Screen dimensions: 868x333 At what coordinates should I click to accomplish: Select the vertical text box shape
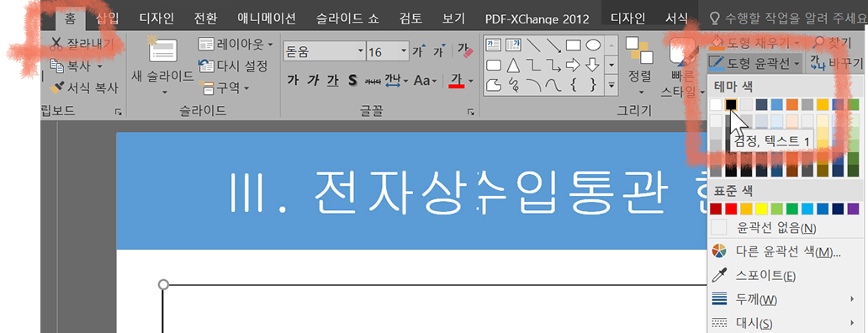coord(513,45)
